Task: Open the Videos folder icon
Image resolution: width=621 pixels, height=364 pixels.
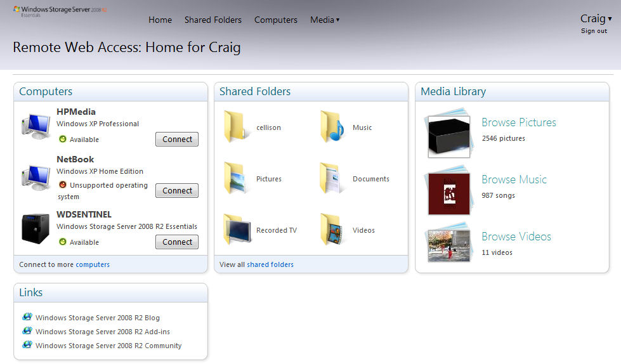Action: [332, 230]
